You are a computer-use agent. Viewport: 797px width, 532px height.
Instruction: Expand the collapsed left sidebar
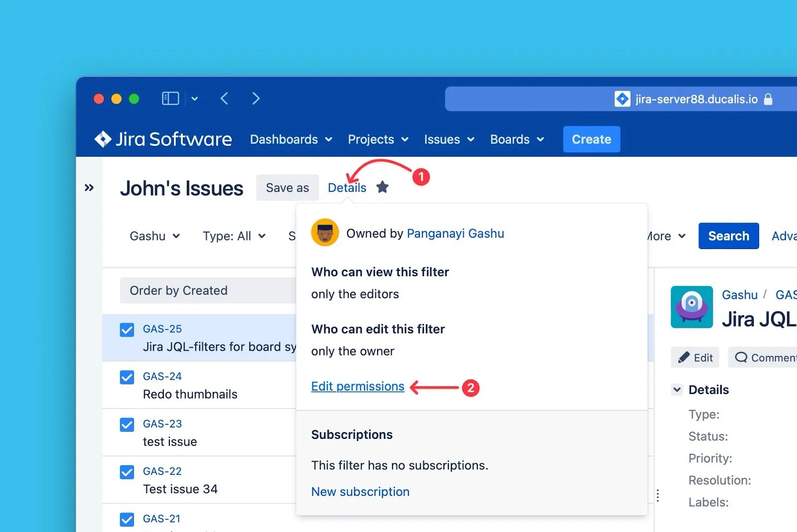[x=89, y=188]
